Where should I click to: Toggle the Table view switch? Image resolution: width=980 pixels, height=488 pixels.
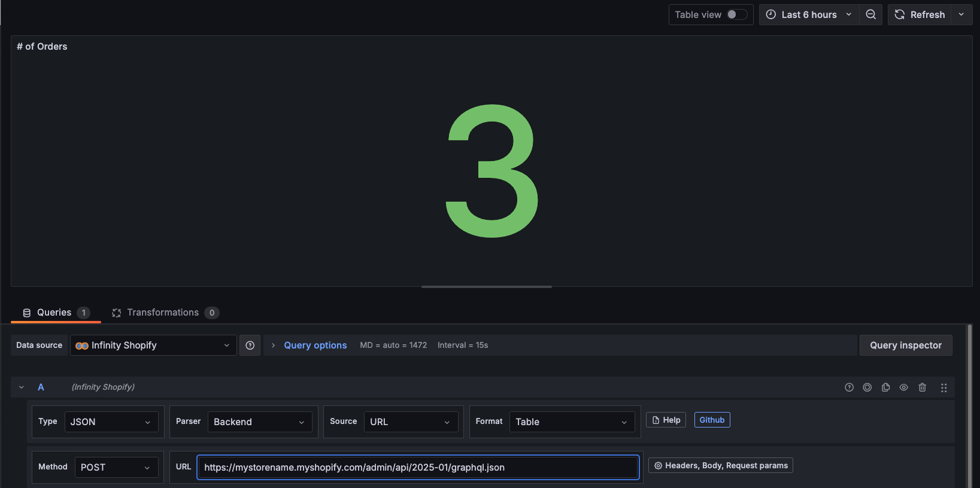click(736, 14)
